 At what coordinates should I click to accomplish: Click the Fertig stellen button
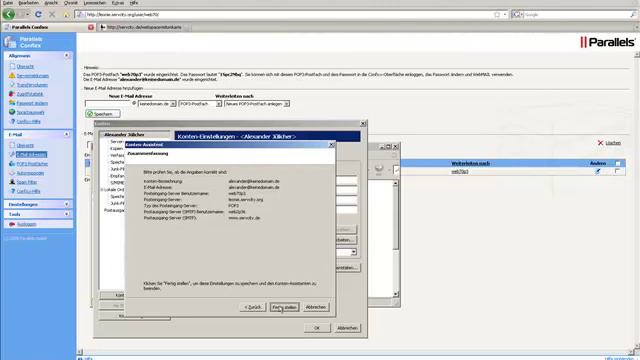click(x=284, y=307)
